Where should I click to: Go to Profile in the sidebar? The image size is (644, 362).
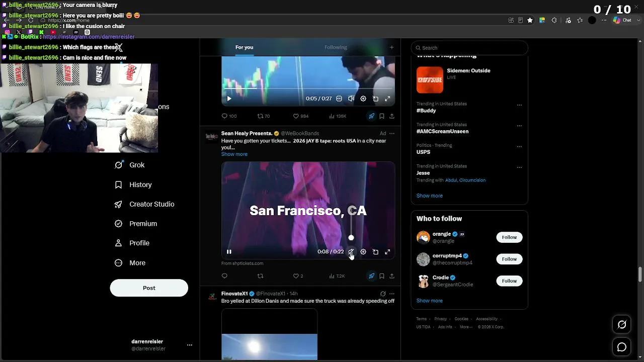[x=132, y=243]
